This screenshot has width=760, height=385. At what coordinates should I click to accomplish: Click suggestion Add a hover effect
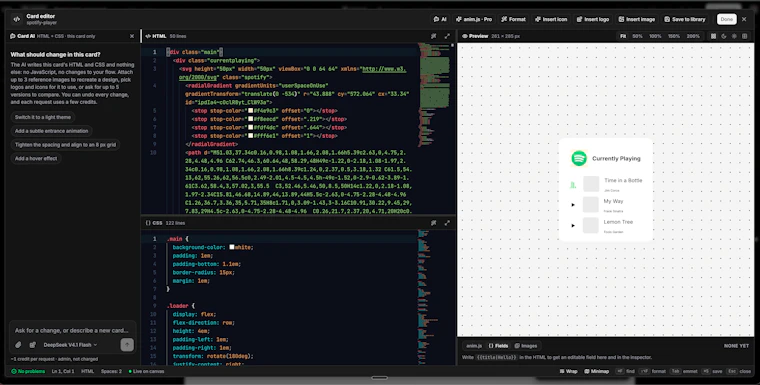pyautogui.click(x=36, y=159)
